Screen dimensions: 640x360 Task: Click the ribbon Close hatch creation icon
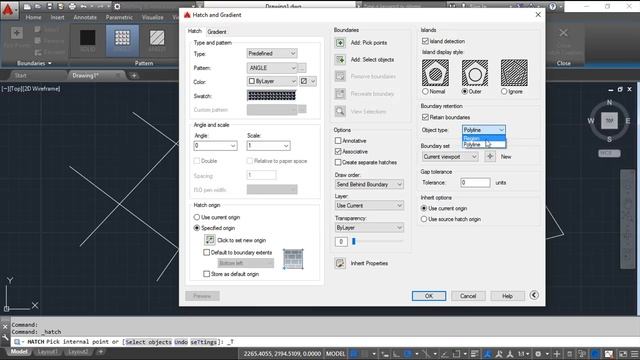[564, 33]
